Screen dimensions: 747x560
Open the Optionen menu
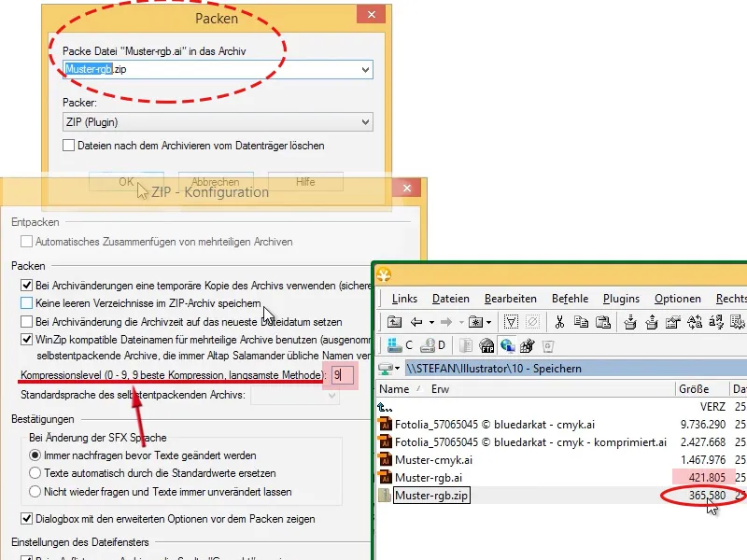(678, 299)
